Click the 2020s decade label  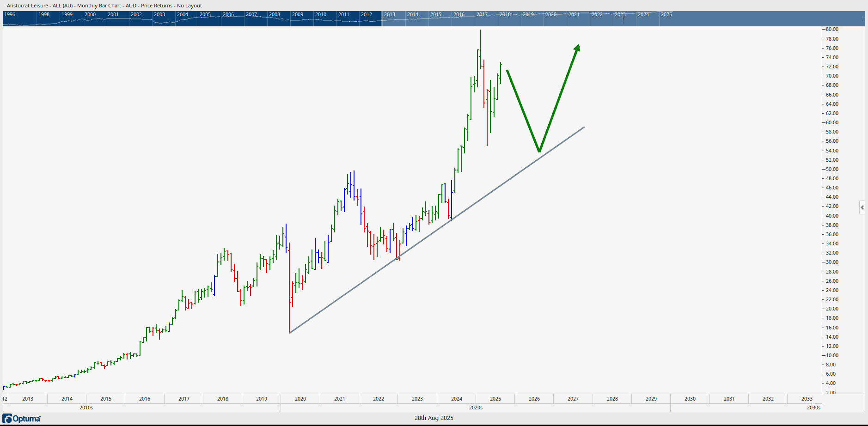[476, 408]
